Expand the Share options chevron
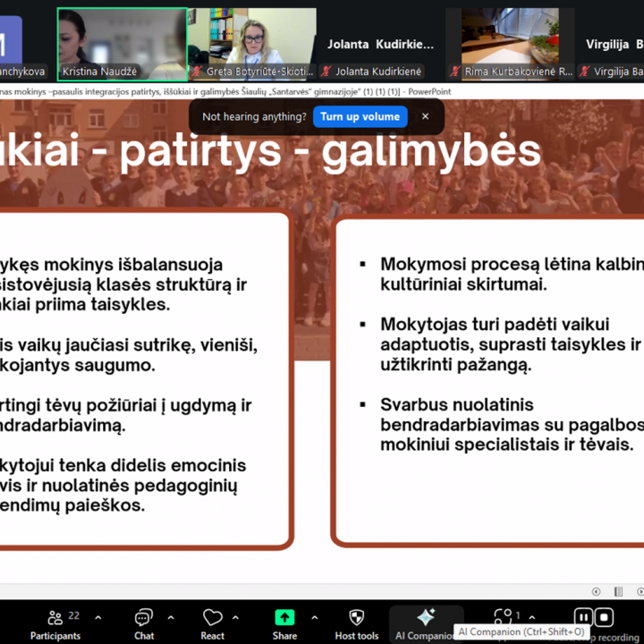This screenshot has width=644, height=644. point(314,617)
